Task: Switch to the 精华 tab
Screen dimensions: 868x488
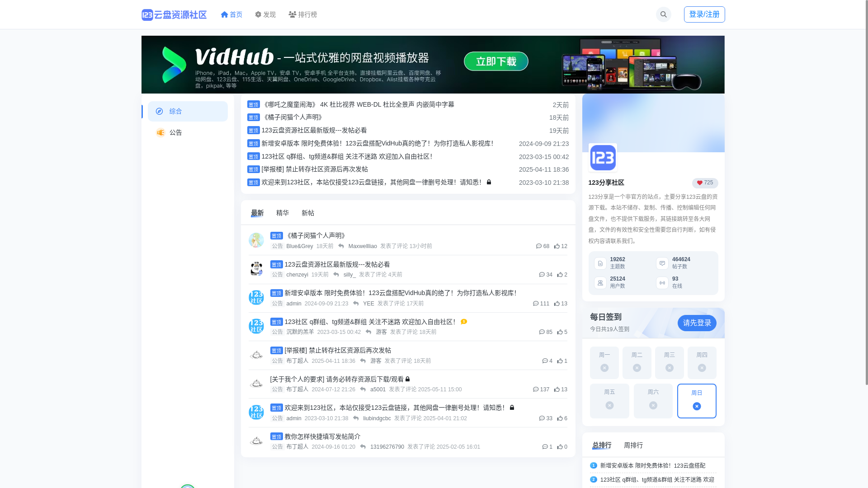Action: click(x=283, y=213)
